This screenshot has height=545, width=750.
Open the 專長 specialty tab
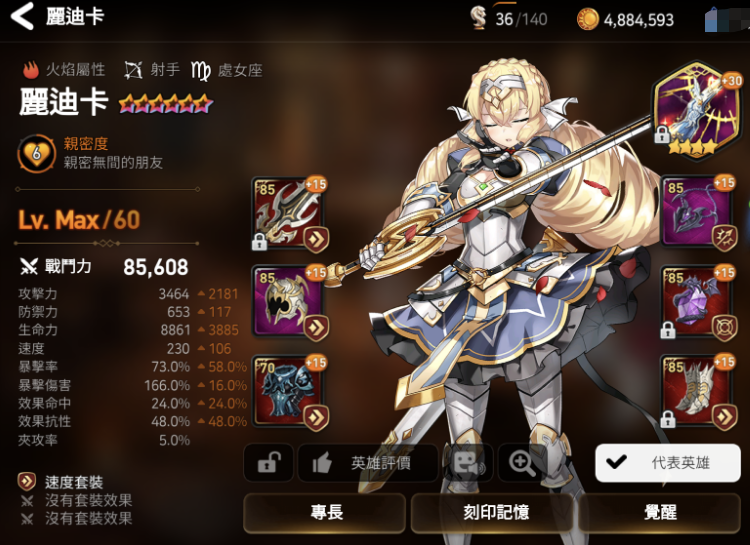[x=325, y=513]
